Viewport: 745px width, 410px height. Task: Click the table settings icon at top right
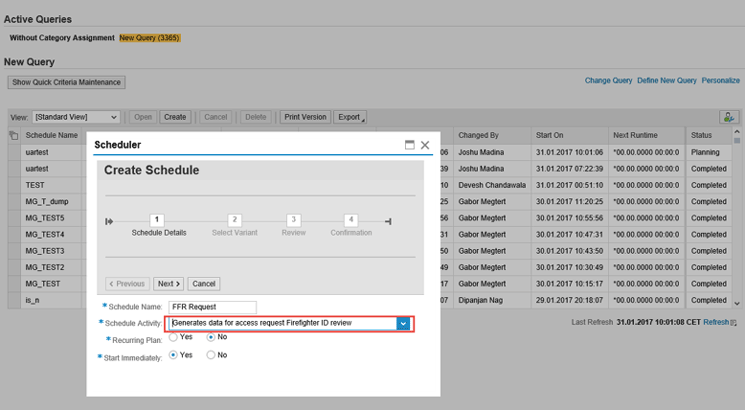(729, 117)
